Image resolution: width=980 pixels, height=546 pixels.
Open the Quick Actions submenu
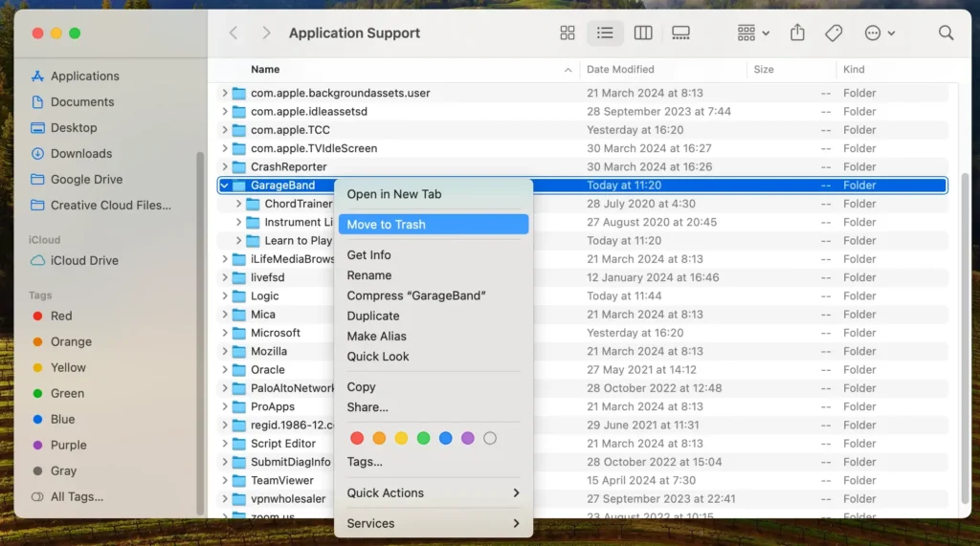coord(434,492)
